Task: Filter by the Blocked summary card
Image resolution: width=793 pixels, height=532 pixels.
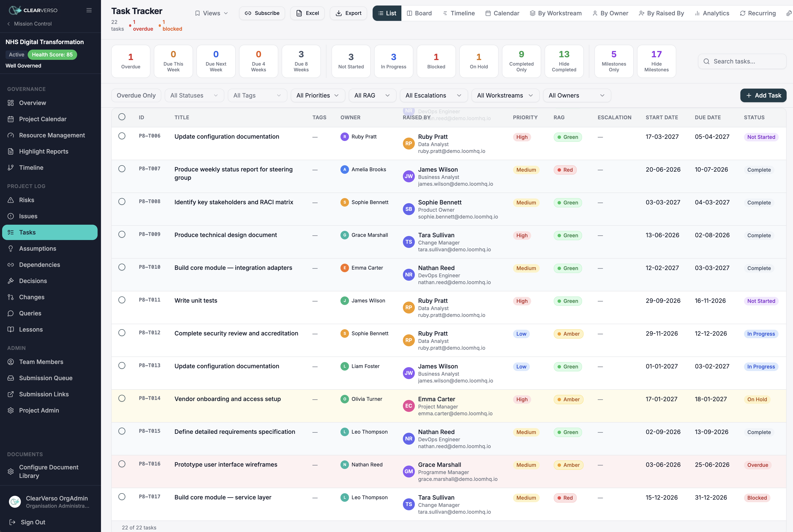Action: coord(436,61)
